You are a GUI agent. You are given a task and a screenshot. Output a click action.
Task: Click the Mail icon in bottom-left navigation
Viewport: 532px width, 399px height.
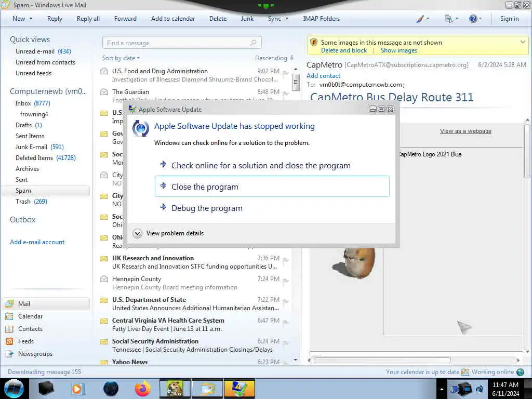(10, 303)
